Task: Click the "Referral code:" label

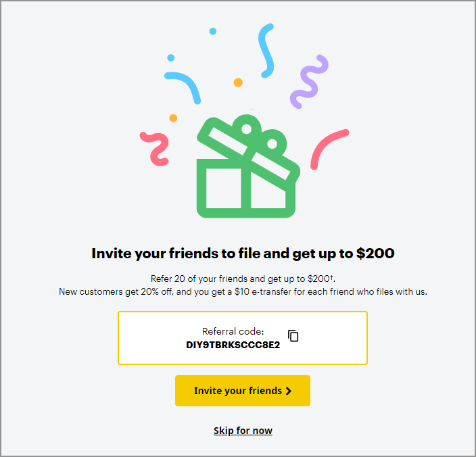Action: click(x=233, y=331)
